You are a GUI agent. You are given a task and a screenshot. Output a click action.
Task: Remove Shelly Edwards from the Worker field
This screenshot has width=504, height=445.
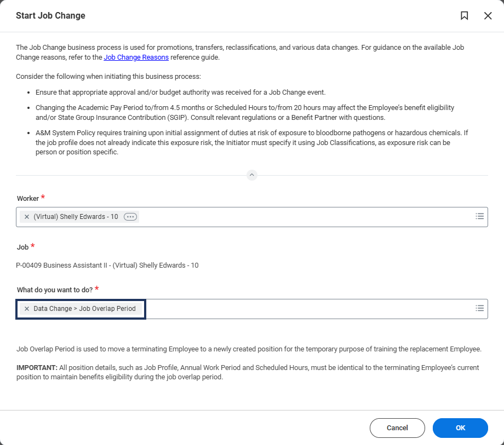(27, 217)
